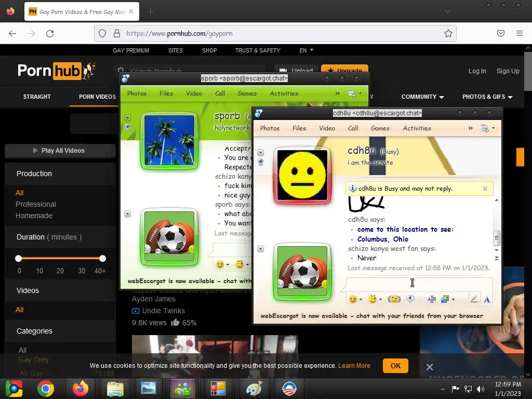Open background picture dropdown arrow in cdh8u chat
Viewport: 532px width, 399px height.
pyautogui.click(x=453, y=299)
